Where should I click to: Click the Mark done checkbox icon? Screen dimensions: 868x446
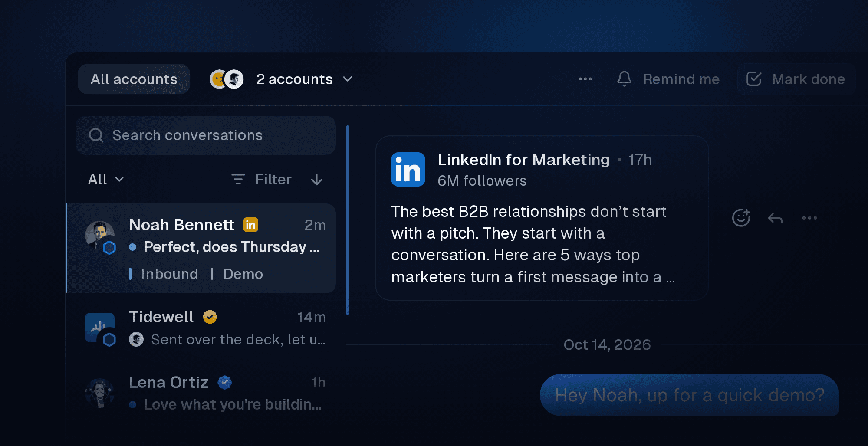click(754, 79)
